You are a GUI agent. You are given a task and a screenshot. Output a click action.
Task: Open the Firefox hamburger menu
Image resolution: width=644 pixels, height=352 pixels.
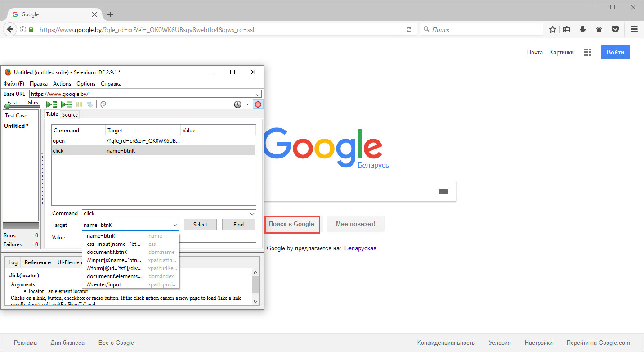pos(634,29)
